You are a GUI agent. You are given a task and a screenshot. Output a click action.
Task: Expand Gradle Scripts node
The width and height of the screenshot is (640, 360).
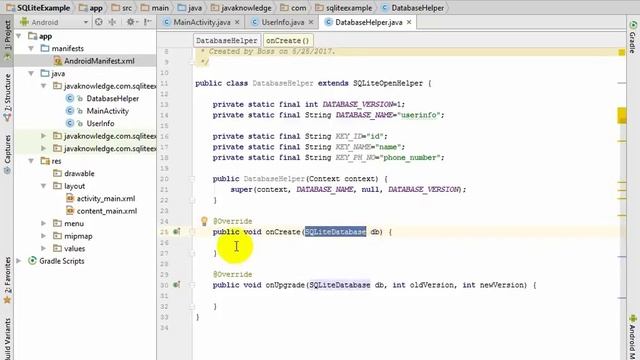pyautogui.click(x=19, y=261)
